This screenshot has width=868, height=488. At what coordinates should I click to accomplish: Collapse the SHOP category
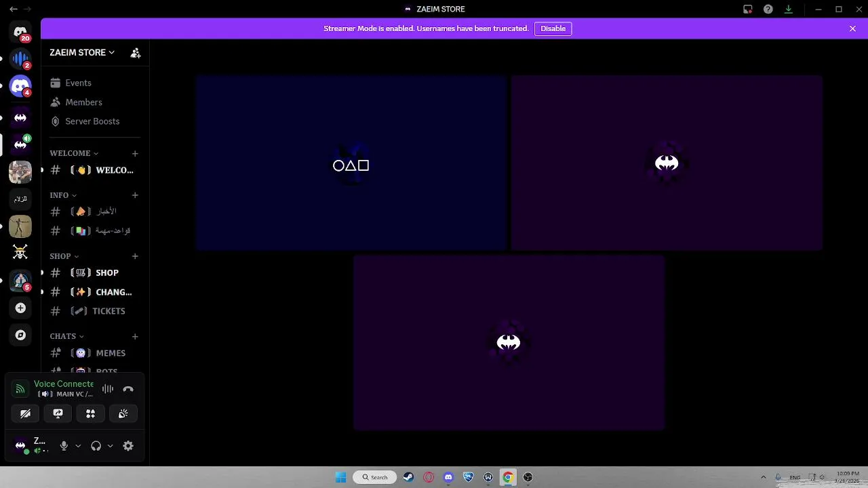coord(64,256)
